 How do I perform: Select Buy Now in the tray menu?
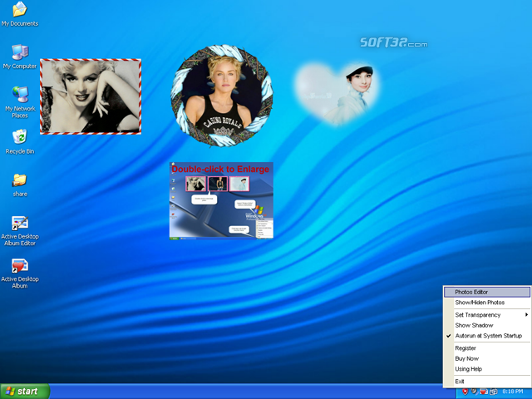pos(487,358)
